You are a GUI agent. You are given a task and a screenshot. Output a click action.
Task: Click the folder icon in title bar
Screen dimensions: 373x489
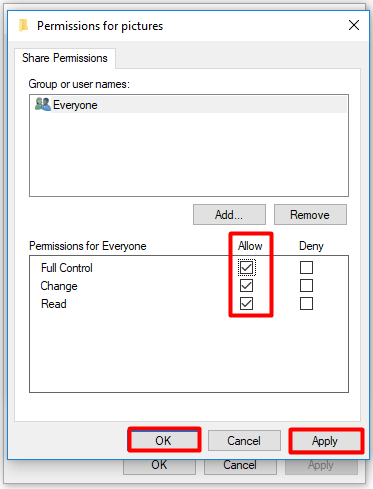pos(23,26)
